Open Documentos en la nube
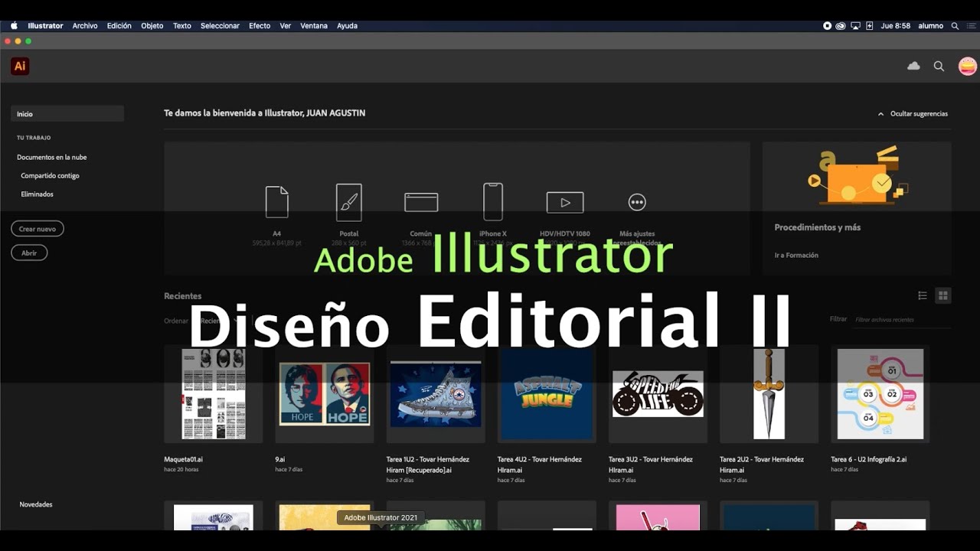 point(52,157)
